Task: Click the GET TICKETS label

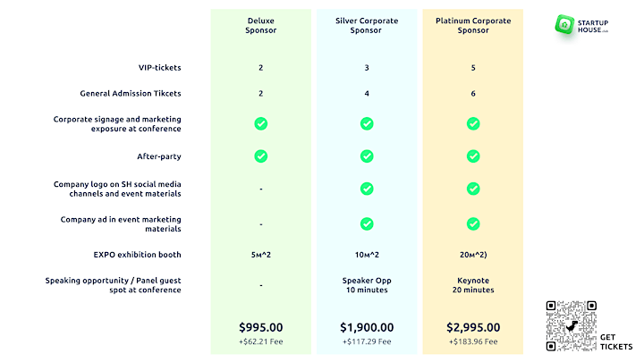Action: click(x=616, y=341)
